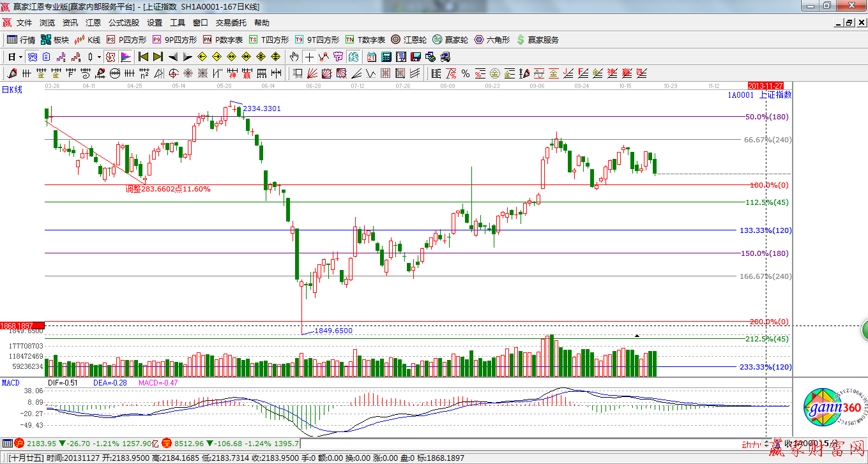Expand the 日 period dropdown

15,57
